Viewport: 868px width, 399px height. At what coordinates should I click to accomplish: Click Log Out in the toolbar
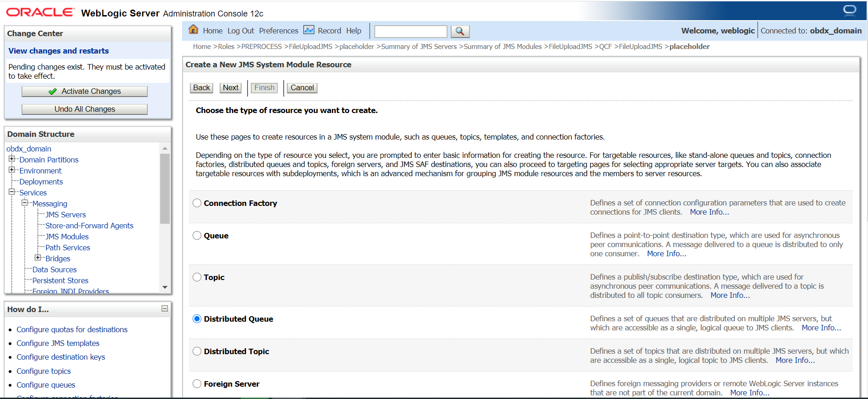pyautogui.click(x=241, y=31)
